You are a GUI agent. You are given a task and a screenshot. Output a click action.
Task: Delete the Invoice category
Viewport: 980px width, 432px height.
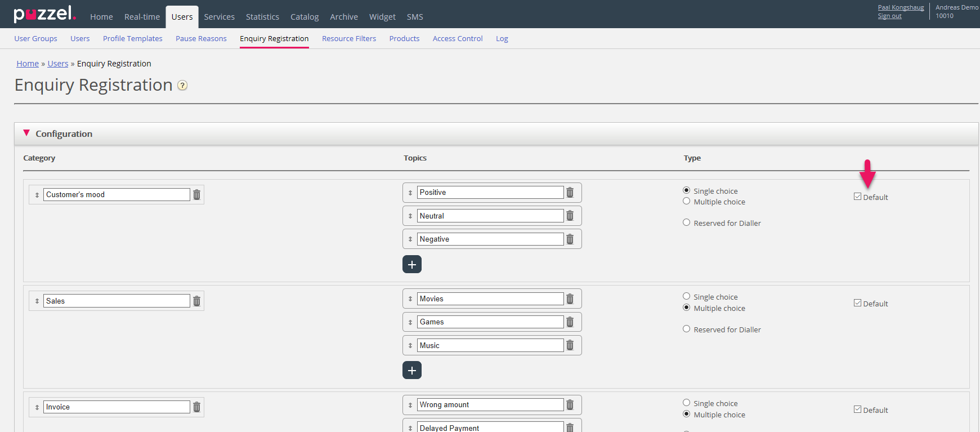pos(196,407)
